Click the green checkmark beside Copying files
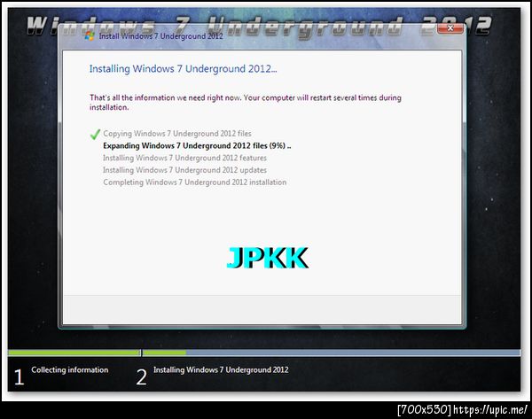 point(95,134)
